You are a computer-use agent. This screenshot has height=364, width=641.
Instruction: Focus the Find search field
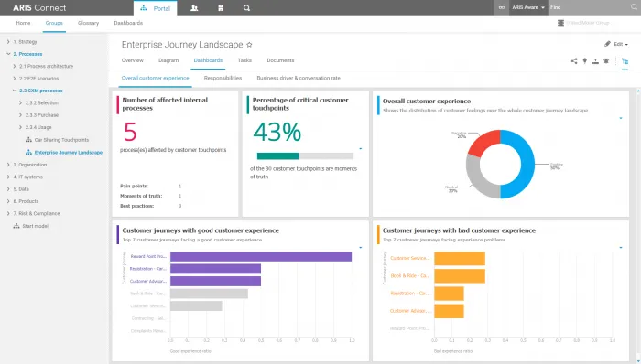coord(589,7)
